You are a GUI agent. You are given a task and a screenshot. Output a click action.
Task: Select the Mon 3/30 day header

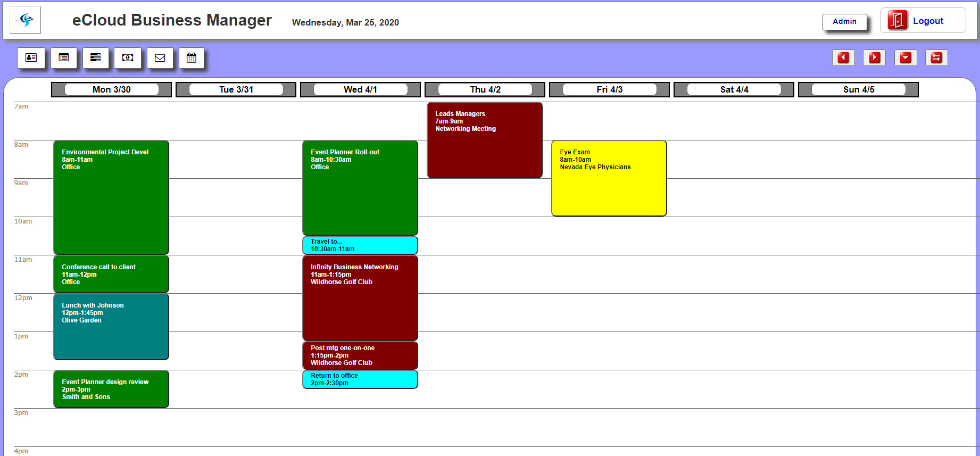pos(111,89)
